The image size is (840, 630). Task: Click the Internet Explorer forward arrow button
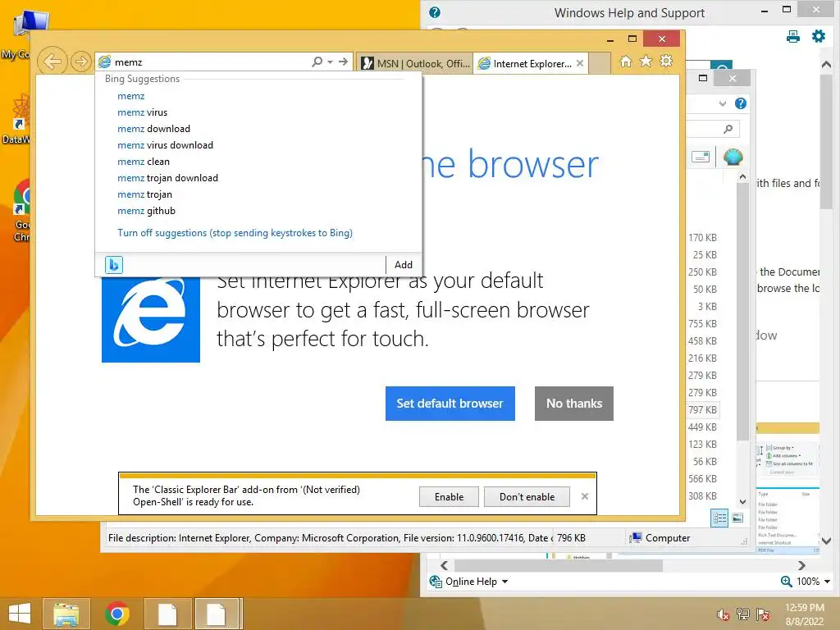[x=81, y=62]
